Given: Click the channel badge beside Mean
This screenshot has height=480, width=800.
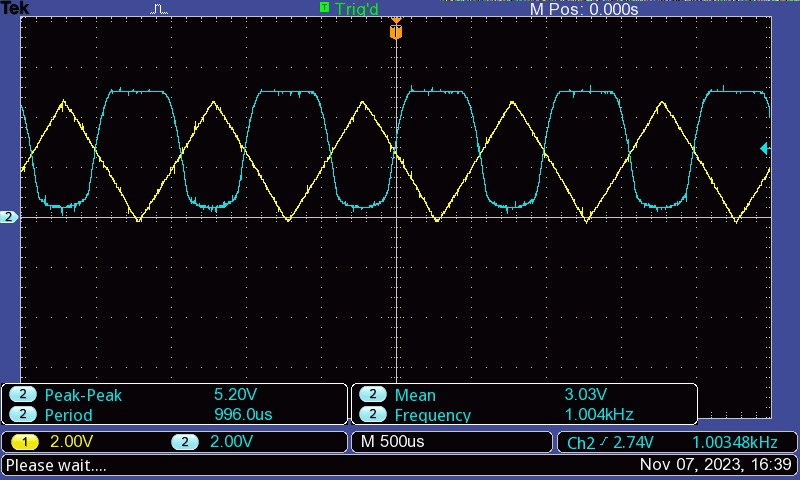Looking at the screenshot, I should pyautogui.click(x=373, y=395).
